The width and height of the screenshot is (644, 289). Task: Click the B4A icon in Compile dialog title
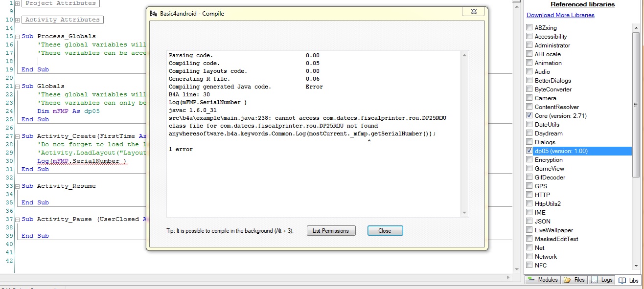[154, 14]
